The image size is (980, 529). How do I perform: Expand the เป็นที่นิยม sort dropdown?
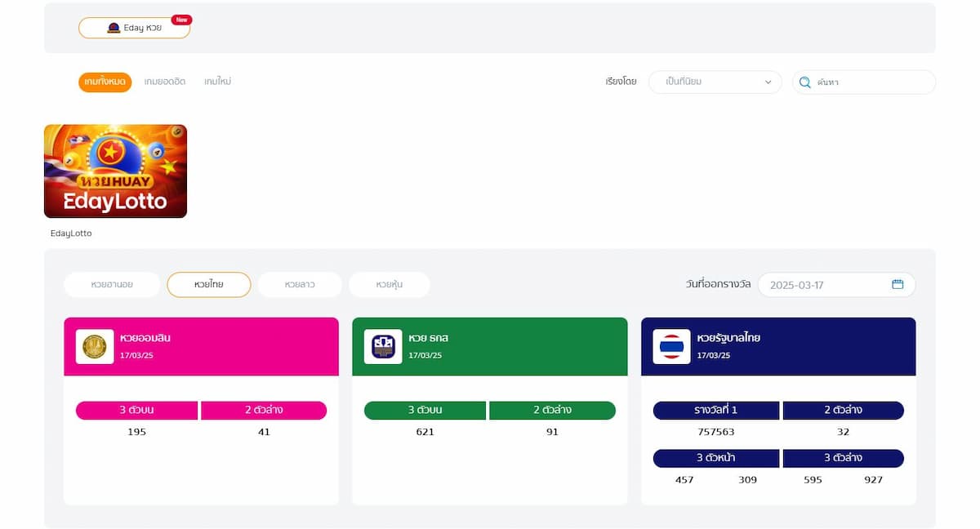[x=714, y=82]
